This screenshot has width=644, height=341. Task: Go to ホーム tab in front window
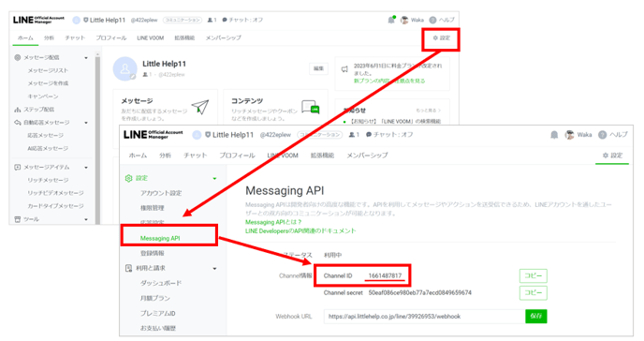[x=138, y=156]
